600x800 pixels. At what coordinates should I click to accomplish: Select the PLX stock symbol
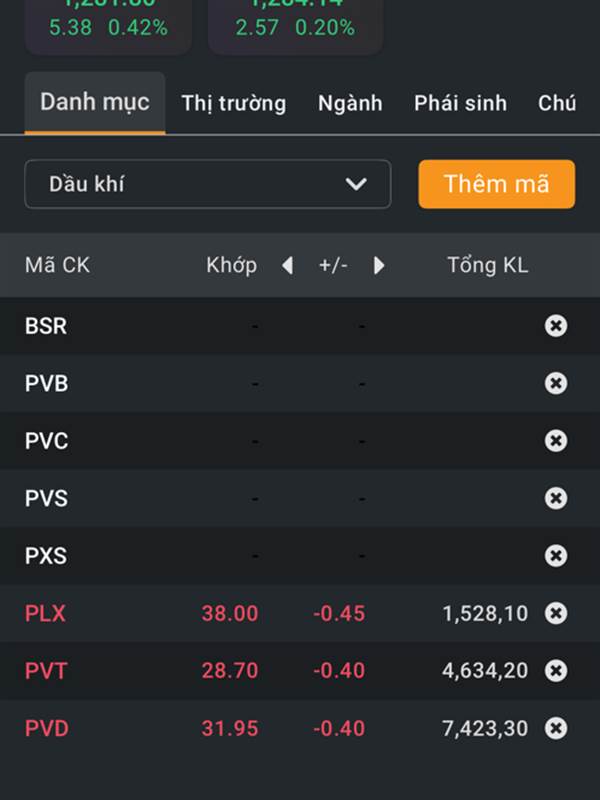pyautogui.click(x=45, y=613)
